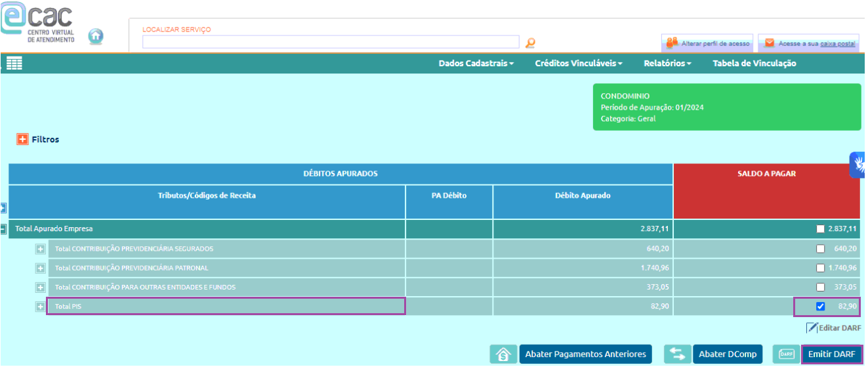Collapse the Total Apurado Empresa row
The image size is (868, 367).
[3, 229]
